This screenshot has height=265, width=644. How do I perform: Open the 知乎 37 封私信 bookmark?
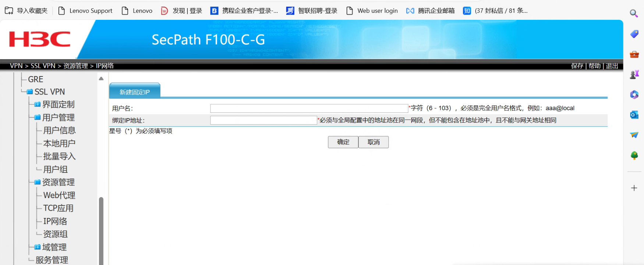[495, 11]
